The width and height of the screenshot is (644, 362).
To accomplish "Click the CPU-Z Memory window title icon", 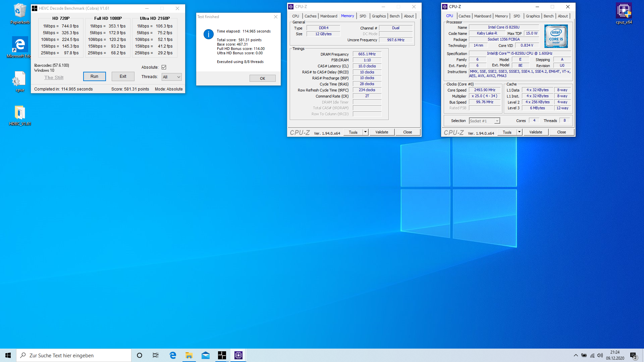I will [x=291, y=7].
